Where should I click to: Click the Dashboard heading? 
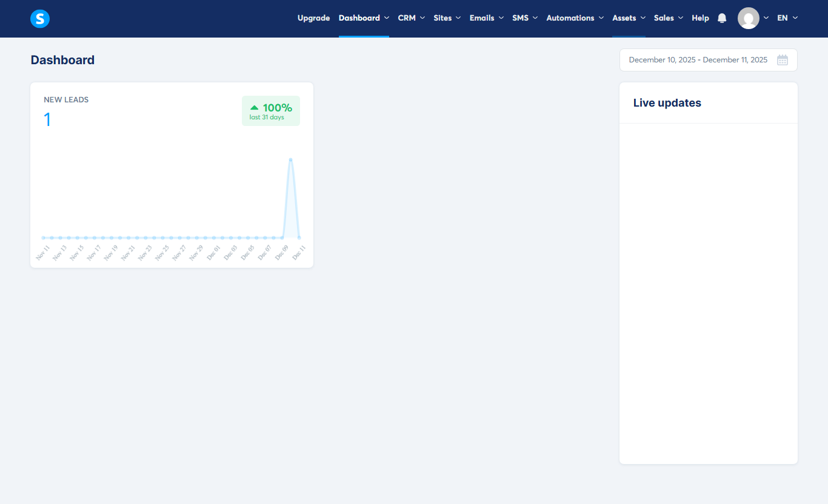pyautogui.click(x=62, y=59)
